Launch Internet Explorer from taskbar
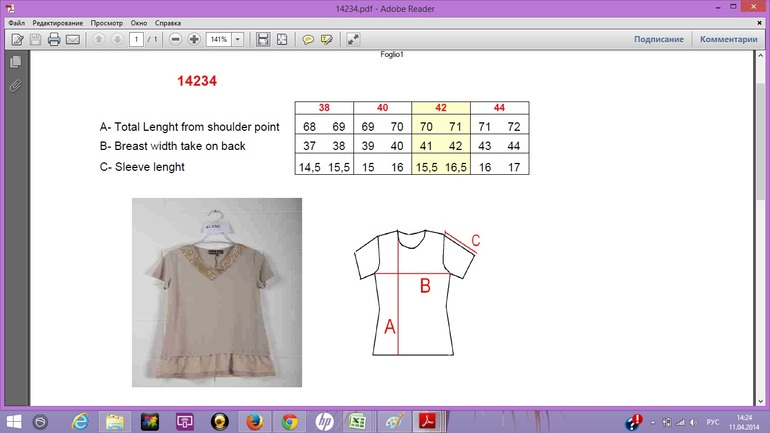Viewport: 770px width, 433px height. (80, 422)
